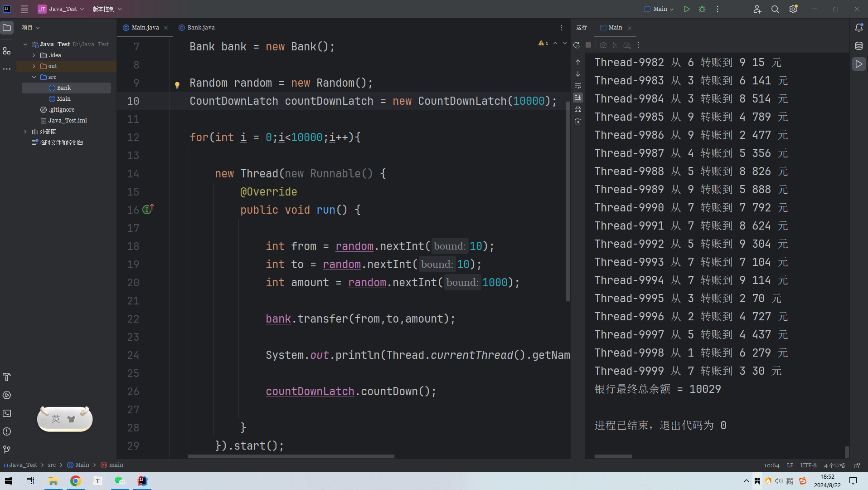Click the lightbulb quick-fix icon
The width and height of the screenshot is (868, 490).
(177, 84)
